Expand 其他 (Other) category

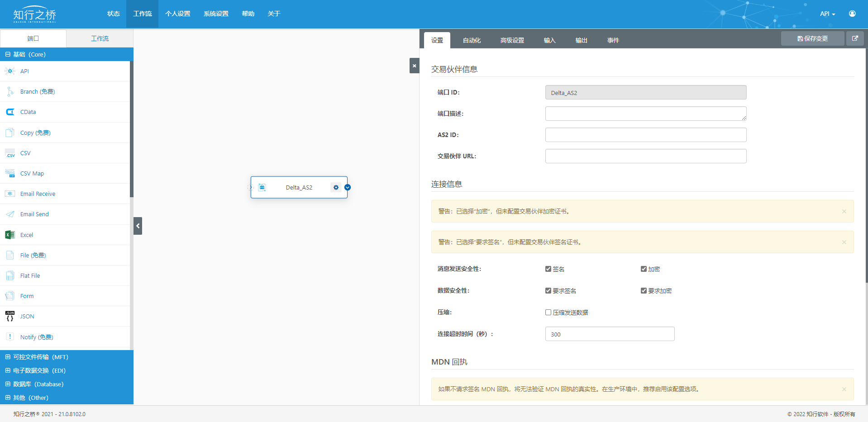67,398
